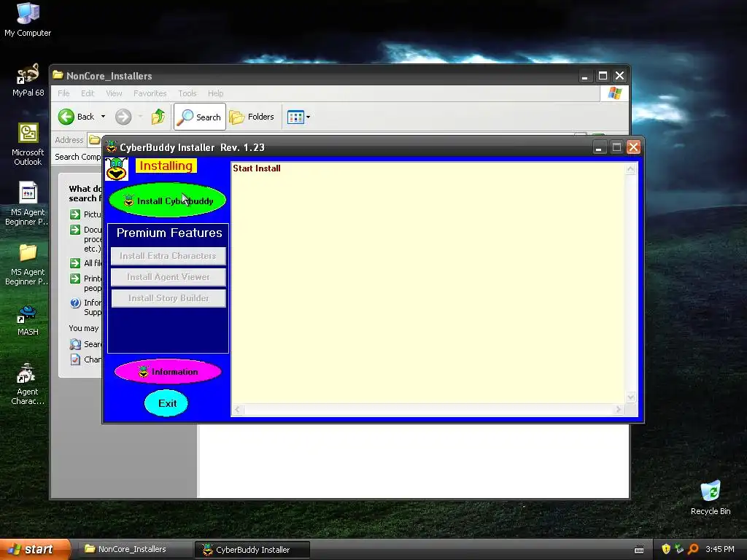
Task: Open Agent Characters desktop shortcut
Action: [28, 384]
